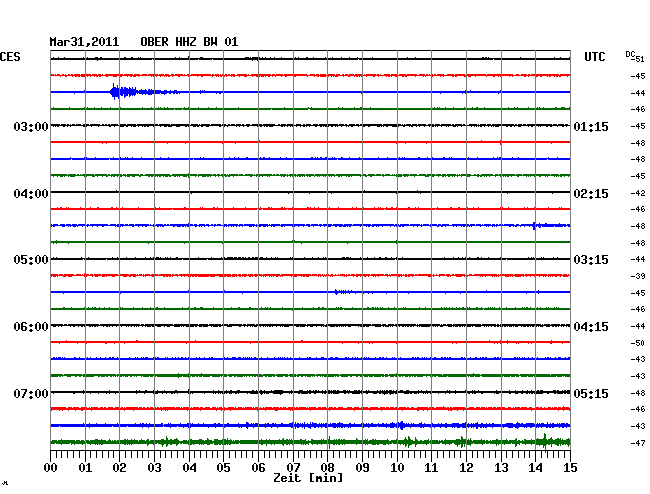Viewport: 650px width, 494px height.
Task: Click the green spike near minute 14 on bottom trace
Action: point(545,442)
